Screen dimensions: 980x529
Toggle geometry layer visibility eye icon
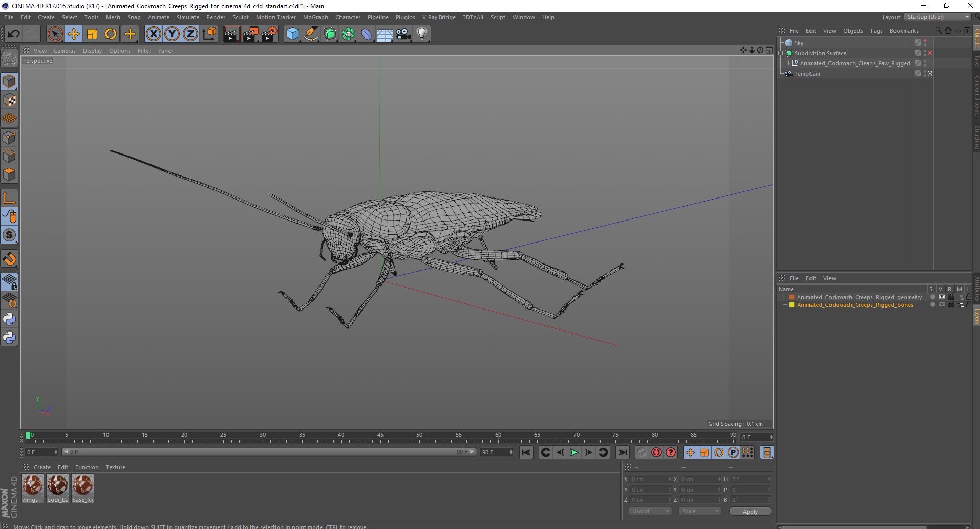pyautogui.click(x=942, y=297)
